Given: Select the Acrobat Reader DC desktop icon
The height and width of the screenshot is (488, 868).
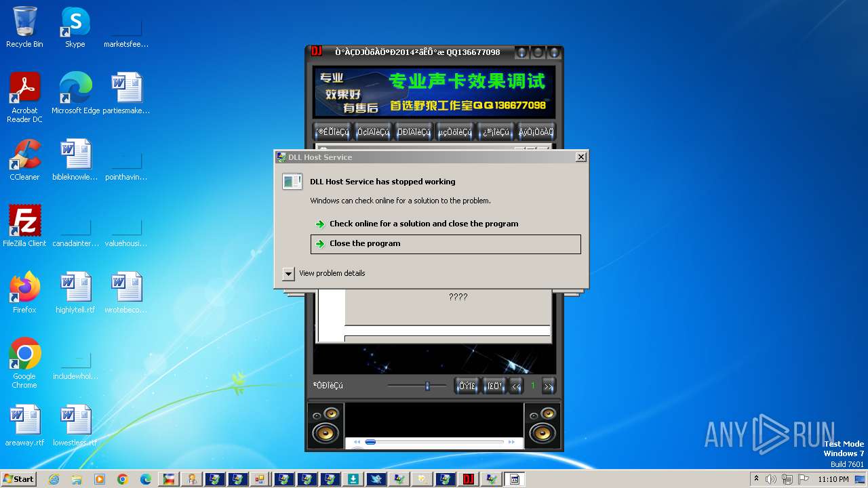Looking at the screenshot, I should (24, 98).
